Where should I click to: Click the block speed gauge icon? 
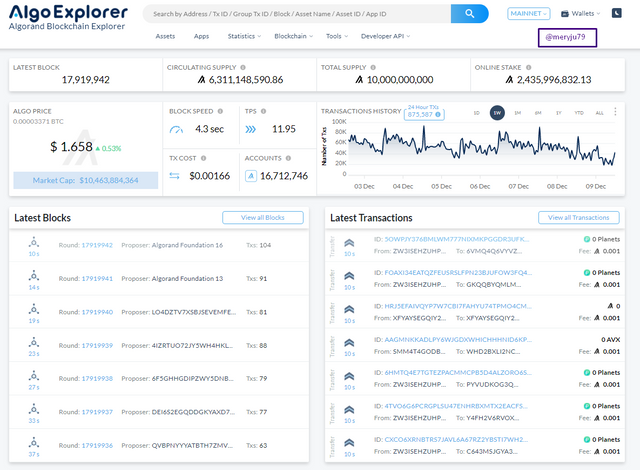point(176,129)
